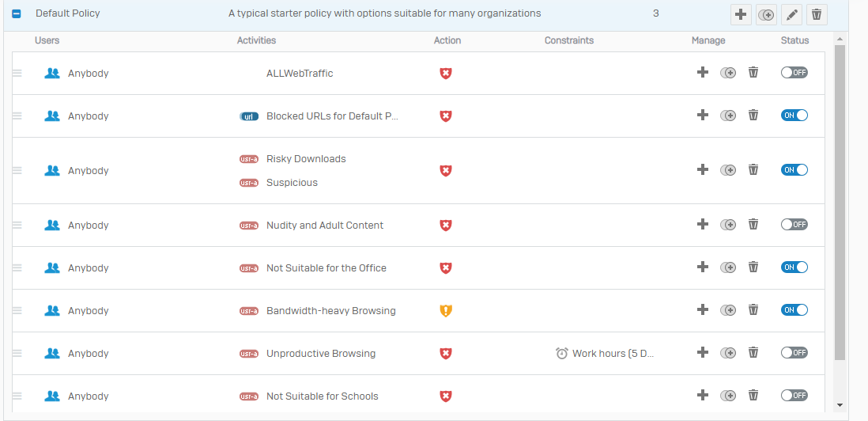
Task: Click the warn action icon for Bandwidth-heavy Browsing
Action: coord(446,310)
